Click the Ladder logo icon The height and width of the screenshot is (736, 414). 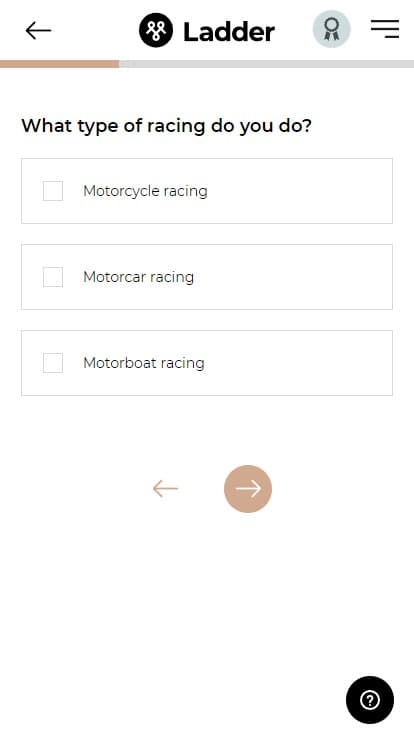pos(156,31)
